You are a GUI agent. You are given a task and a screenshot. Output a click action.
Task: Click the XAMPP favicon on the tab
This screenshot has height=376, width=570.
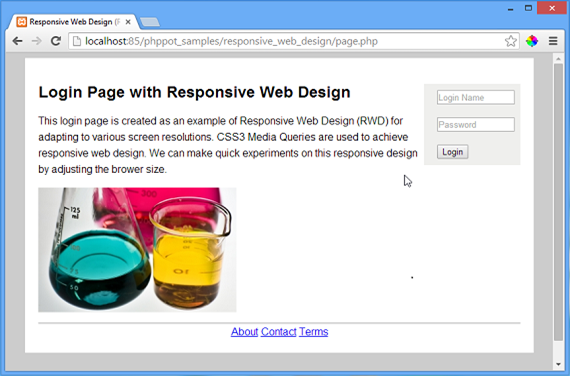pyautogui.click(x=21, y=22)
